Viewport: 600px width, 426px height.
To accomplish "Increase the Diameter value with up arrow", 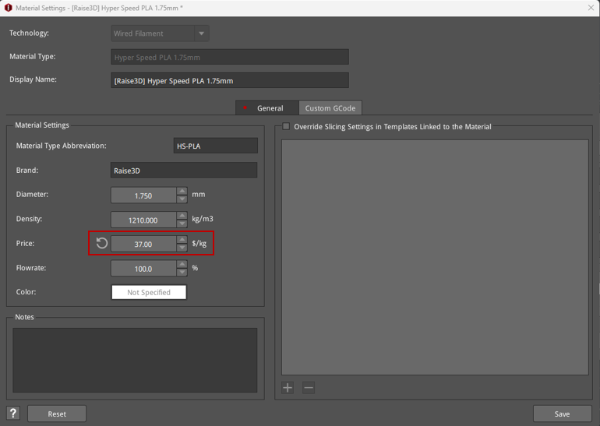I will point(181,191).
